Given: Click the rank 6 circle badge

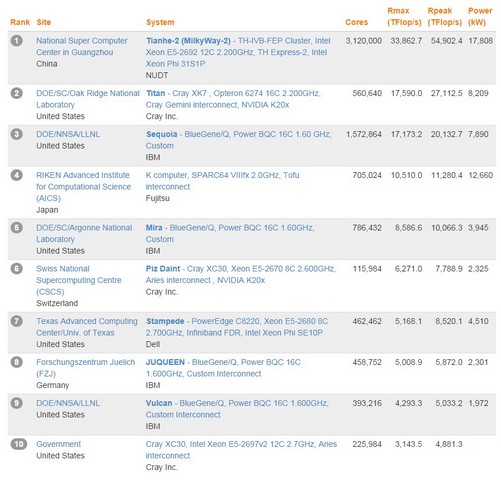Looking at the screenshot, I should pos(16,268).
